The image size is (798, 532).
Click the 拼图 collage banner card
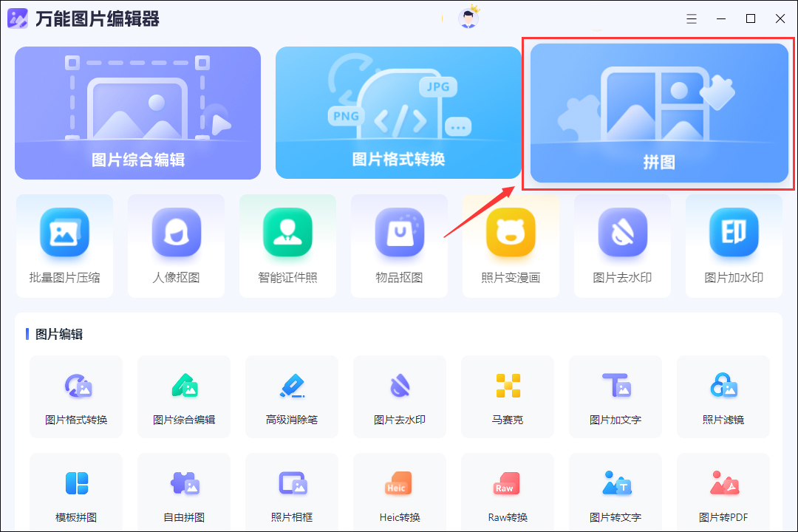click(x=658, y=112)
